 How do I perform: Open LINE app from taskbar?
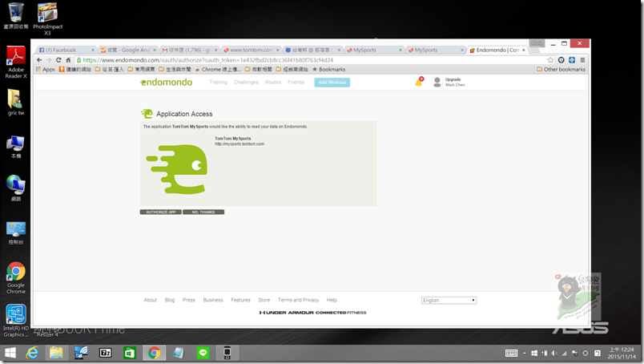pyautogui.click(x=203, y=353)
